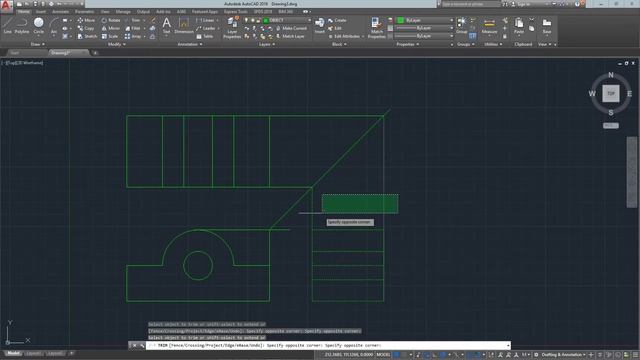
Task: Click Edit block button
Action: tap(335, 28)
